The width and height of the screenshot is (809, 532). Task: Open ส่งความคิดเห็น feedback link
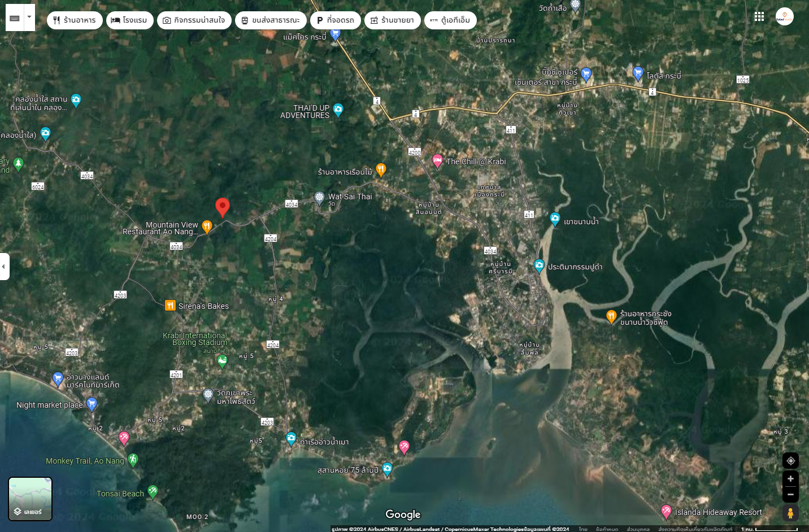point(695,529)
